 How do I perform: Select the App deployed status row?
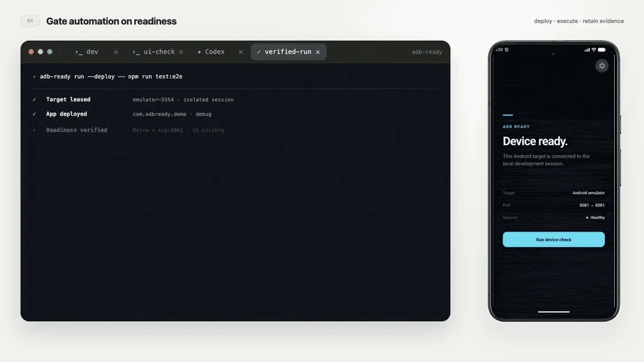coord(121,114)
